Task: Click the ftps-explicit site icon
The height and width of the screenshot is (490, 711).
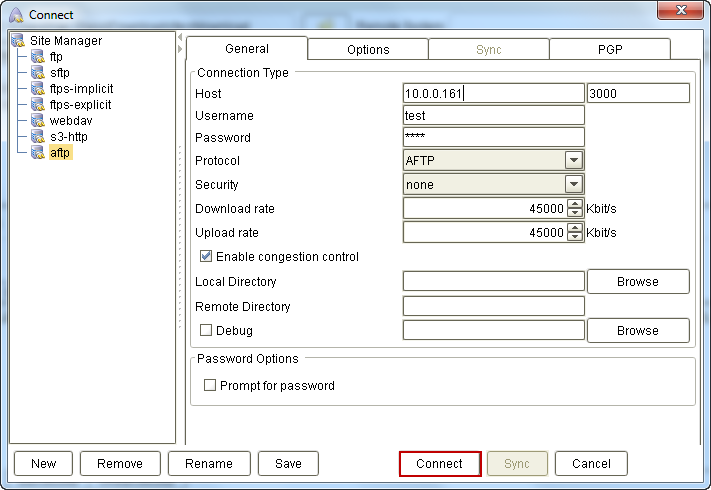Action: point(38,105)
